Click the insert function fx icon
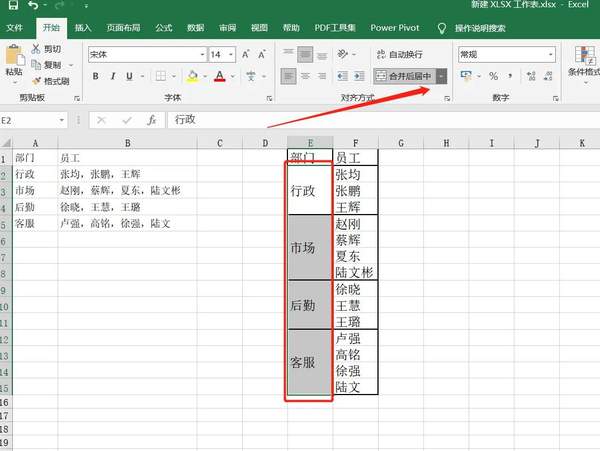 pyautogui.click(x=151, y=120)
